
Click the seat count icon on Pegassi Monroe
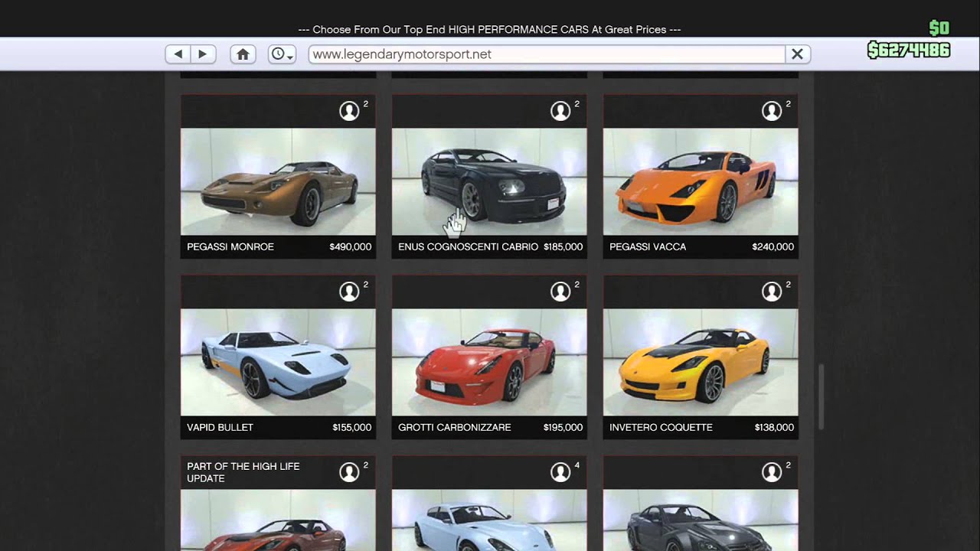tap(349, 111)
